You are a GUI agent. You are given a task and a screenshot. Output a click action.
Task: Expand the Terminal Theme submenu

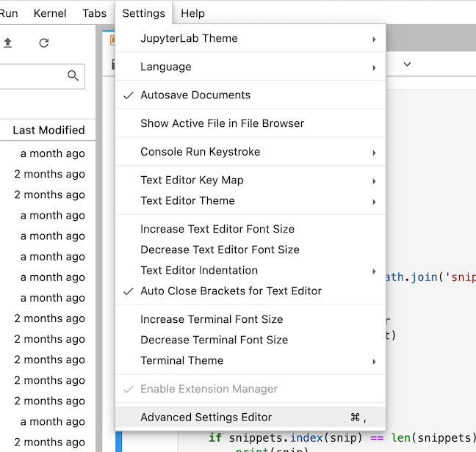[x=250, y=361]
